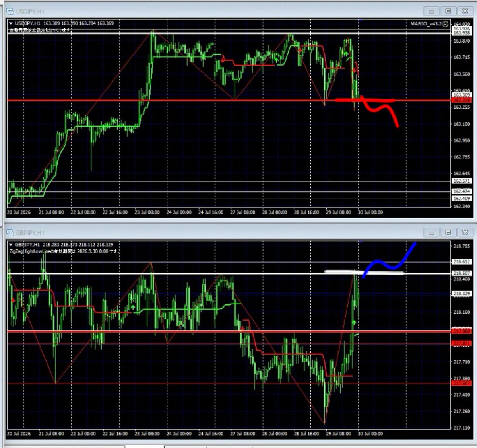Click the GBPJPY,H1 window title text

[30, 233]
